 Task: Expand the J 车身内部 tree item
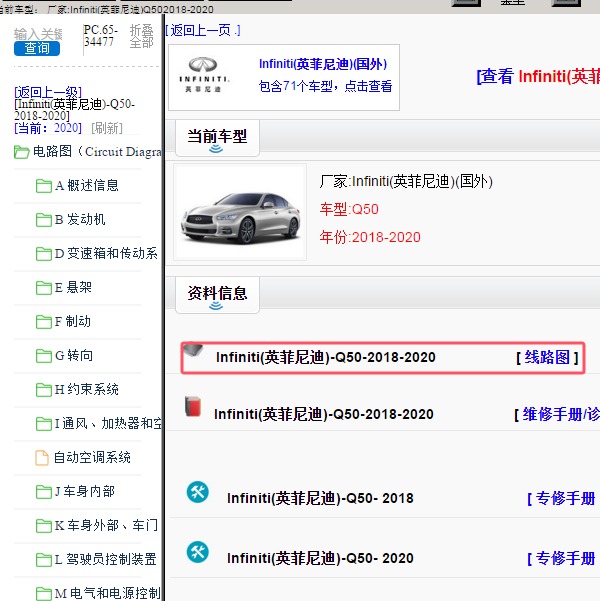click(x=85, y=491)
